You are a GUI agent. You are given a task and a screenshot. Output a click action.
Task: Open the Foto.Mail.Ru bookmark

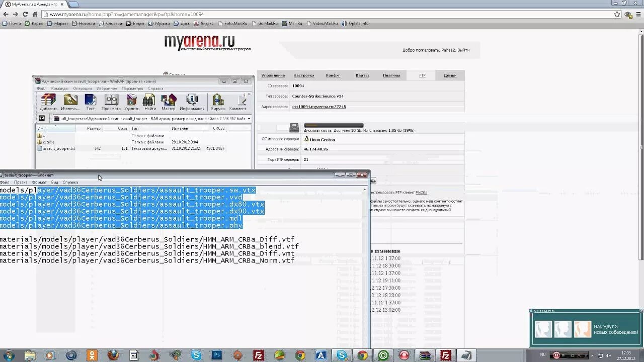click(232, 23)
